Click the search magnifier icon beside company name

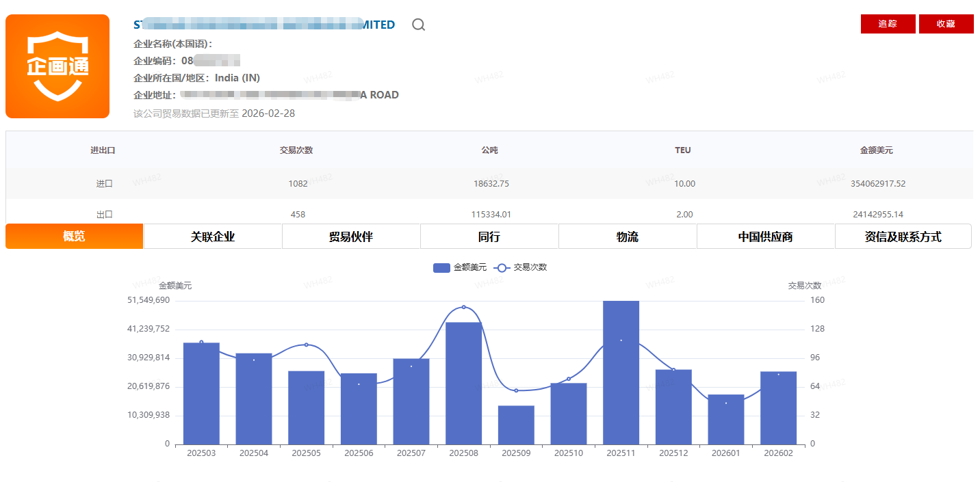418,25
